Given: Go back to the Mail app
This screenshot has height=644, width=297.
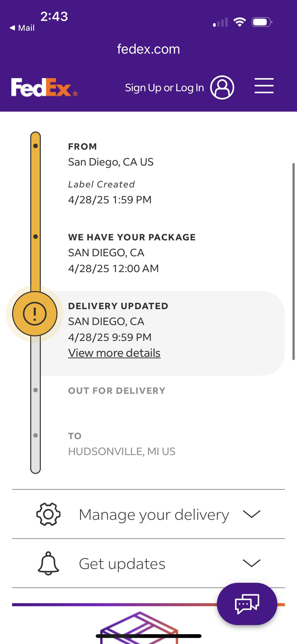Looking at the screenshot, I should (x=22, y=28).
